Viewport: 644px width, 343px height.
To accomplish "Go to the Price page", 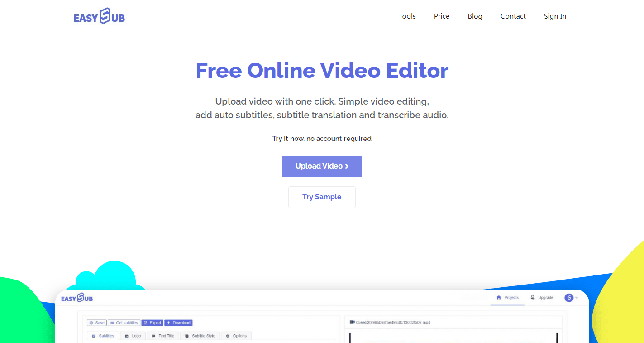I will click(441, 16).
